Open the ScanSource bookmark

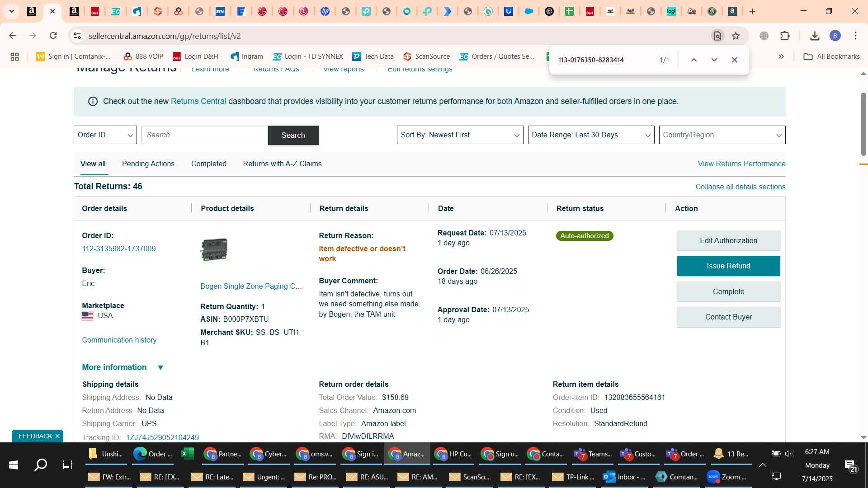tap(426, 56)
